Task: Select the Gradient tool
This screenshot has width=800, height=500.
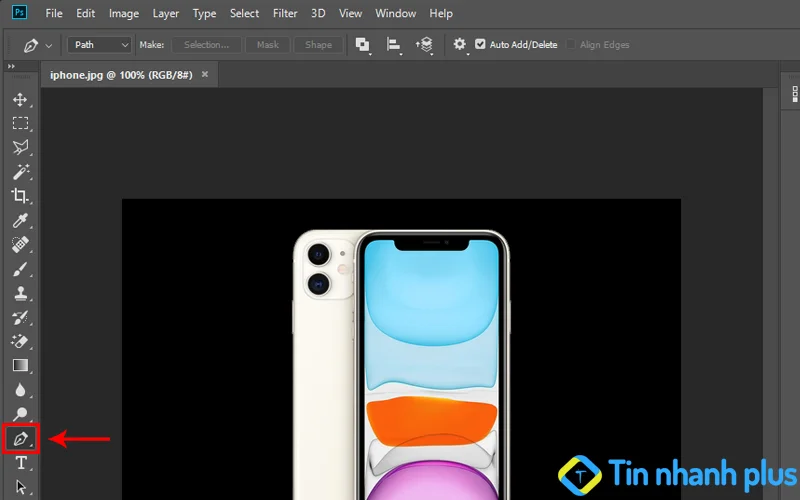Action: (x=20, y=366)
